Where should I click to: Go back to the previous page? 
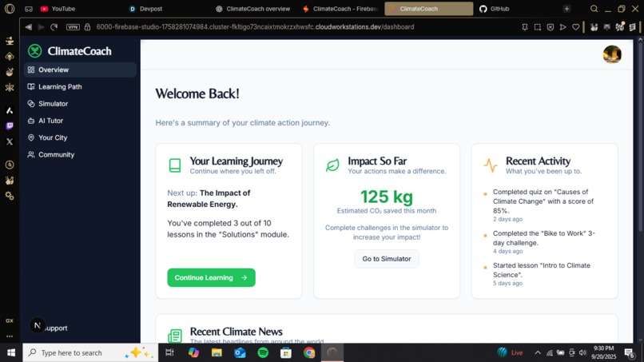[x=28, y=27]
